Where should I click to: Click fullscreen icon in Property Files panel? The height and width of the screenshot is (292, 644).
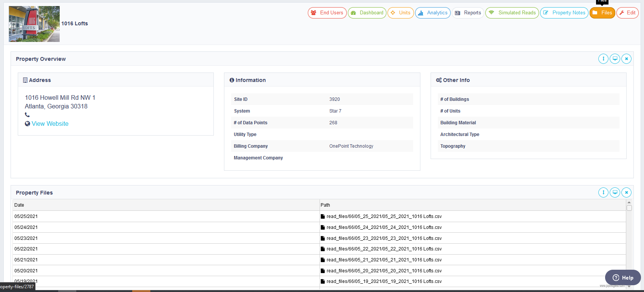coord(615,193)
